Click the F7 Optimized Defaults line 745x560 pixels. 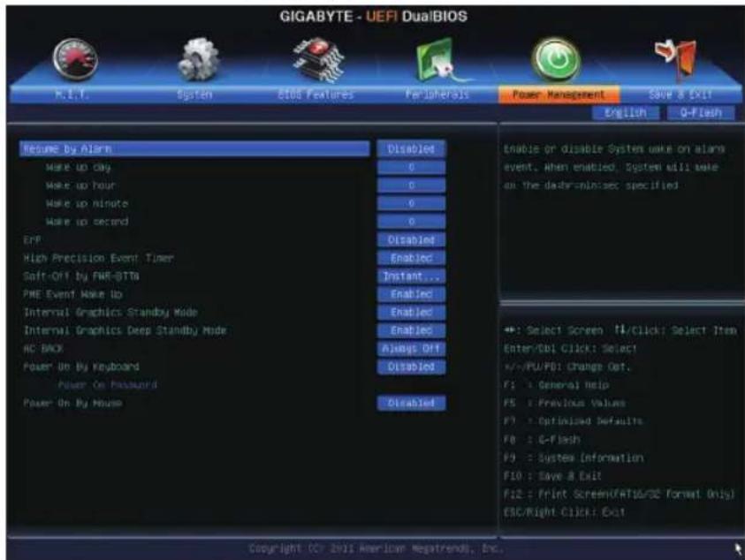pos(573,420)
